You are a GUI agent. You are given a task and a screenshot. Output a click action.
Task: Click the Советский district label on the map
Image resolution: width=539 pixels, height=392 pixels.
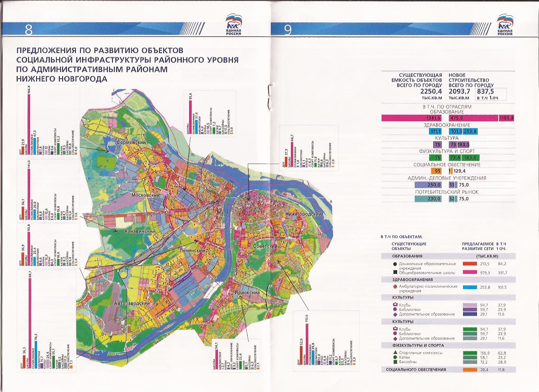tap(265, 246)
